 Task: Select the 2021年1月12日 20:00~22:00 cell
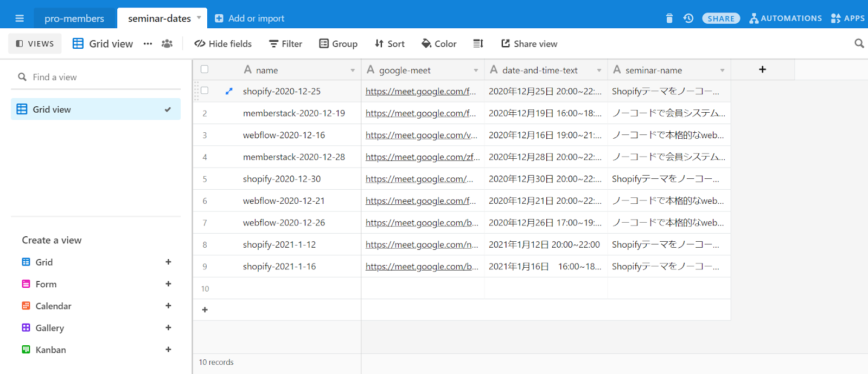[546, 244]
